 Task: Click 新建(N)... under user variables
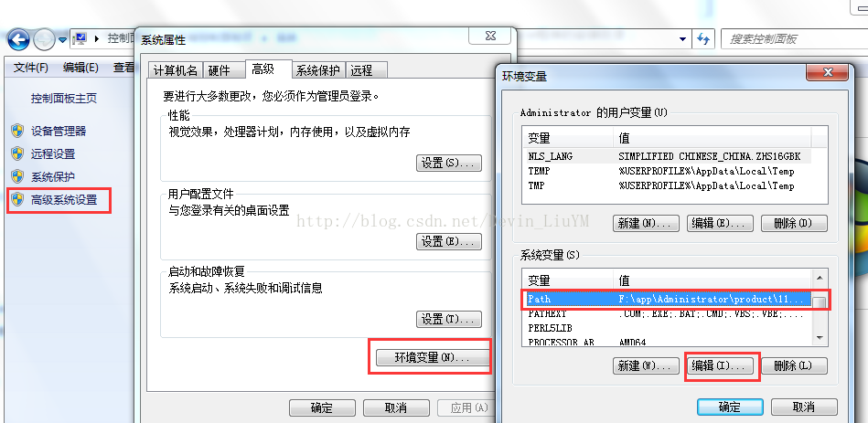pyautogui.click(x=646, y=223)
